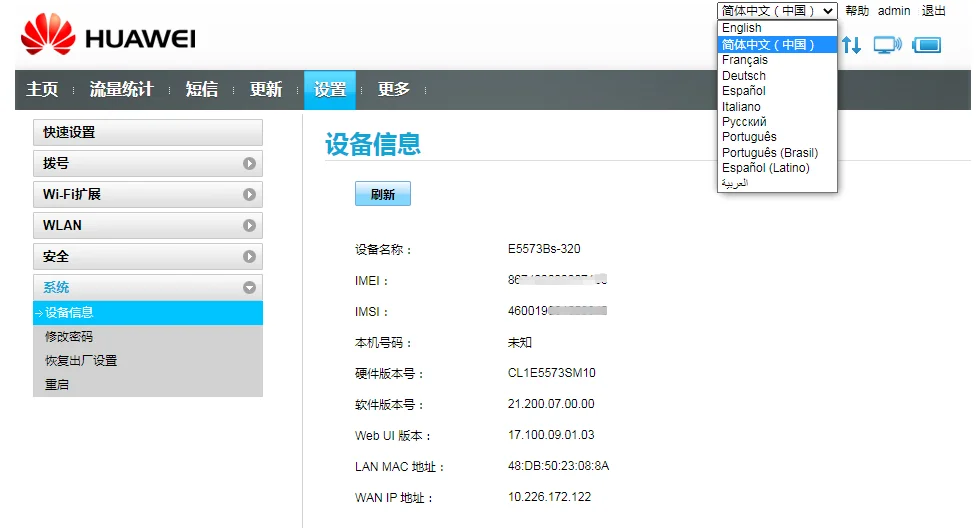Select 设备信息 in the sidebar
976x528 pixels.
tap(148, 313)
